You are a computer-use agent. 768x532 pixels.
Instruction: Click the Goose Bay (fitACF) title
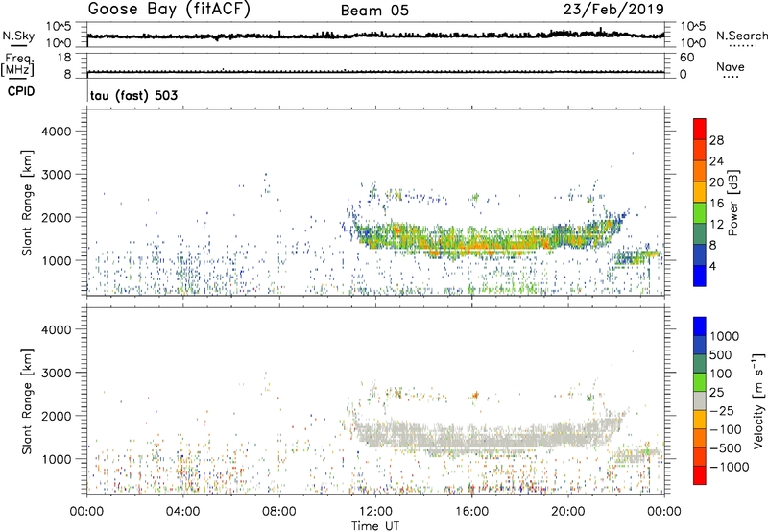click(x=169, y=9)
